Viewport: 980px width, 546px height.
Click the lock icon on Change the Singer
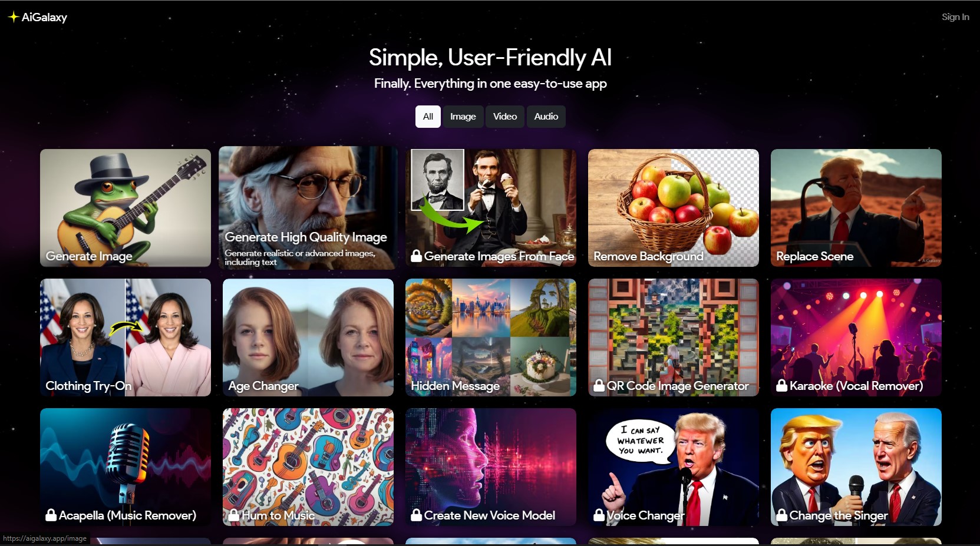pyautogui.click(x=781, y=515)
